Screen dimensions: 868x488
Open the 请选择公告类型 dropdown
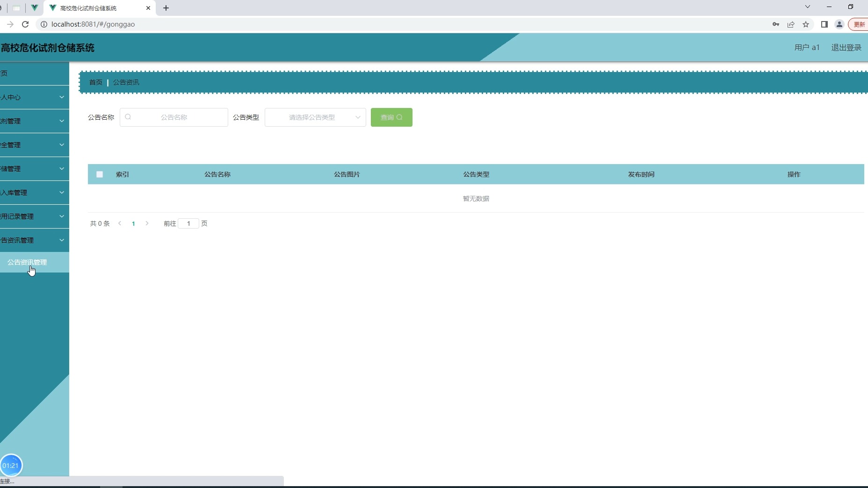pos(315,117)
